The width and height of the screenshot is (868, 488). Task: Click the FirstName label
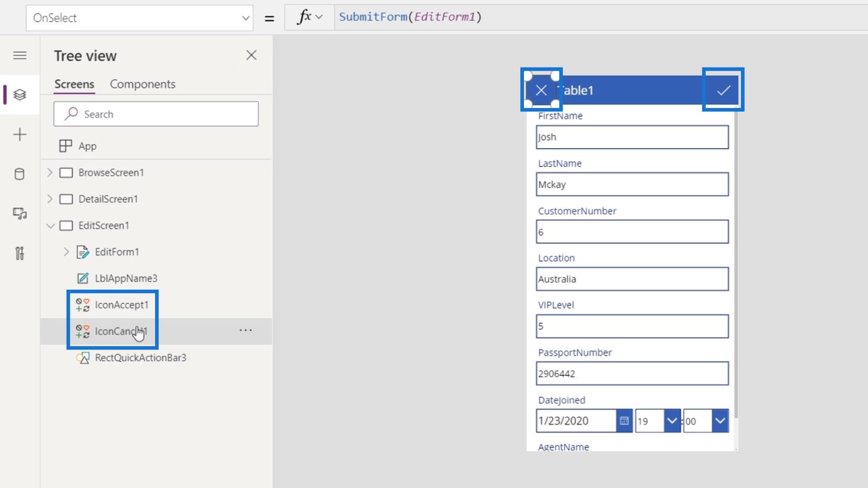(x=560, y=116)
